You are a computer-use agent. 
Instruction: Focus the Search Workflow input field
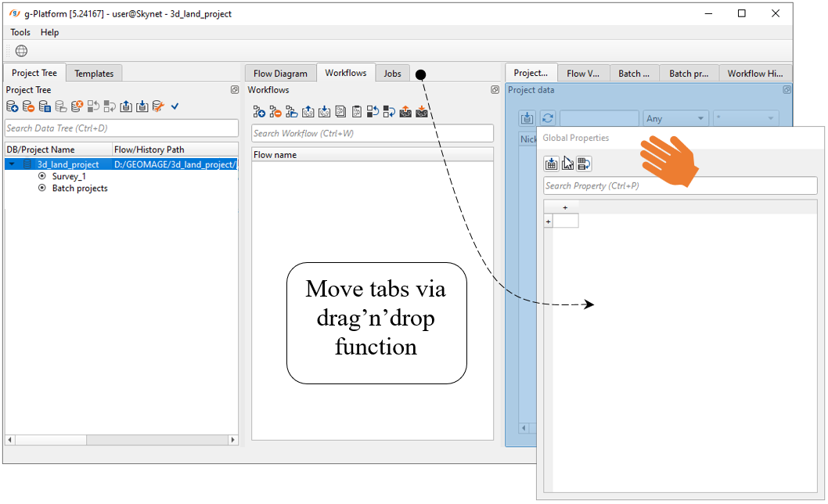373,133
